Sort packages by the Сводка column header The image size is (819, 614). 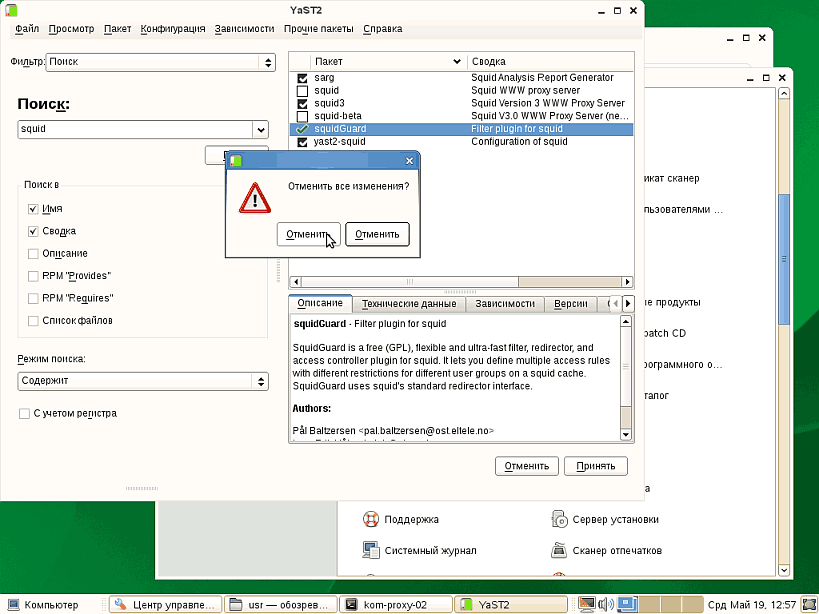point(550,62)
